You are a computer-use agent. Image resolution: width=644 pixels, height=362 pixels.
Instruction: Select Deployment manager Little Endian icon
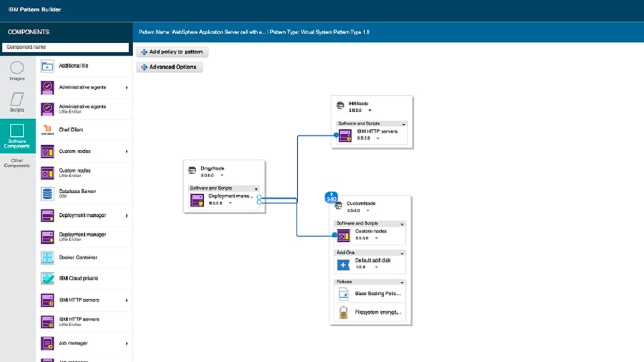pos(47,237)
